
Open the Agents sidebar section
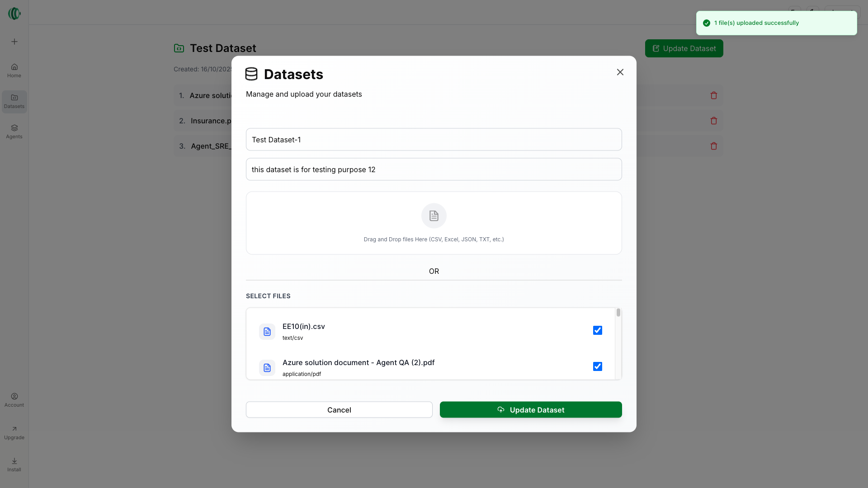click(x=14, y=131)
